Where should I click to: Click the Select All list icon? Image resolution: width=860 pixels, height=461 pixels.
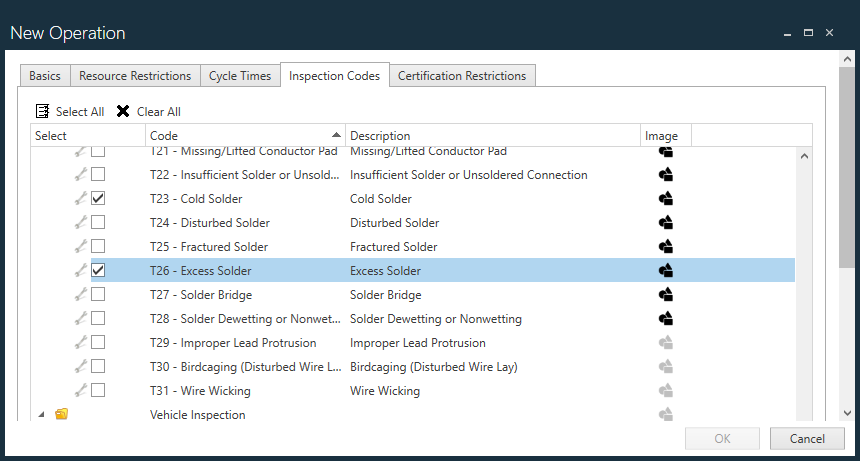(43, 111)
